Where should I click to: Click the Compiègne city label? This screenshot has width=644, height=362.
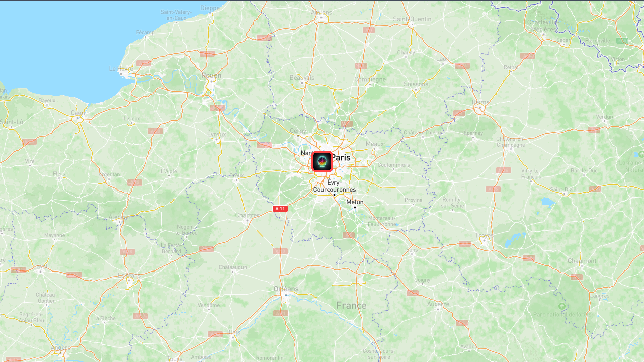(370, 79)
